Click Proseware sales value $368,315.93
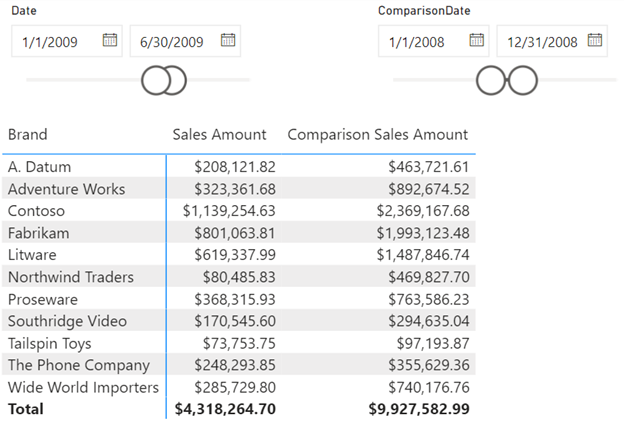This screenshot has height=425, width=624. pos(235,299)
